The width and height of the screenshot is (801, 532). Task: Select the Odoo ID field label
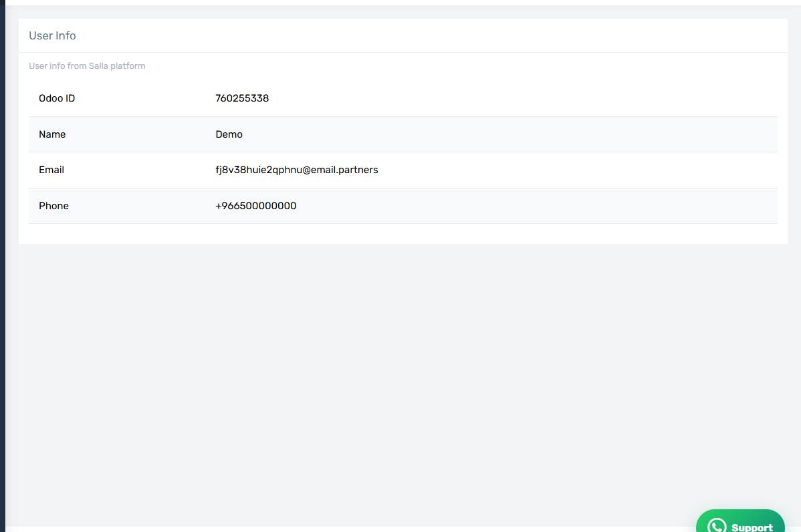point(57,98)
